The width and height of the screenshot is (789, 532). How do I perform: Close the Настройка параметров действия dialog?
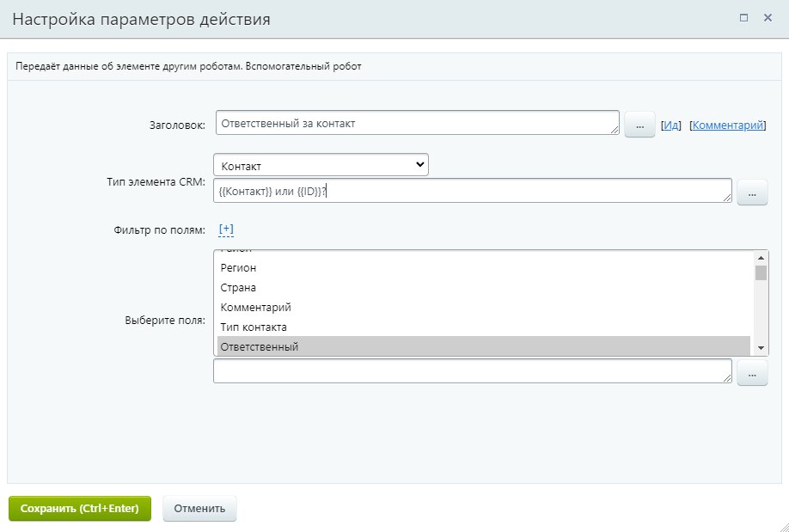pos(768,18)
